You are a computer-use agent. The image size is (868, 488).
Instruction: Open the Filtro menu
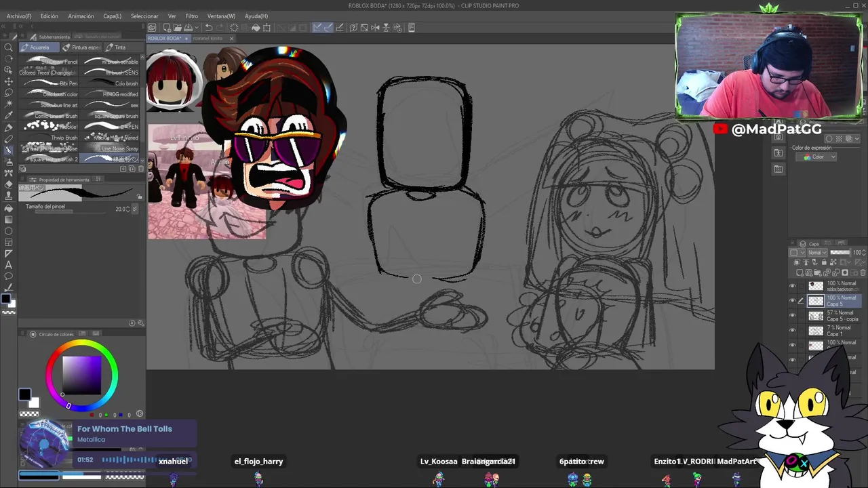pyautogui.click(x=192, y=16)
